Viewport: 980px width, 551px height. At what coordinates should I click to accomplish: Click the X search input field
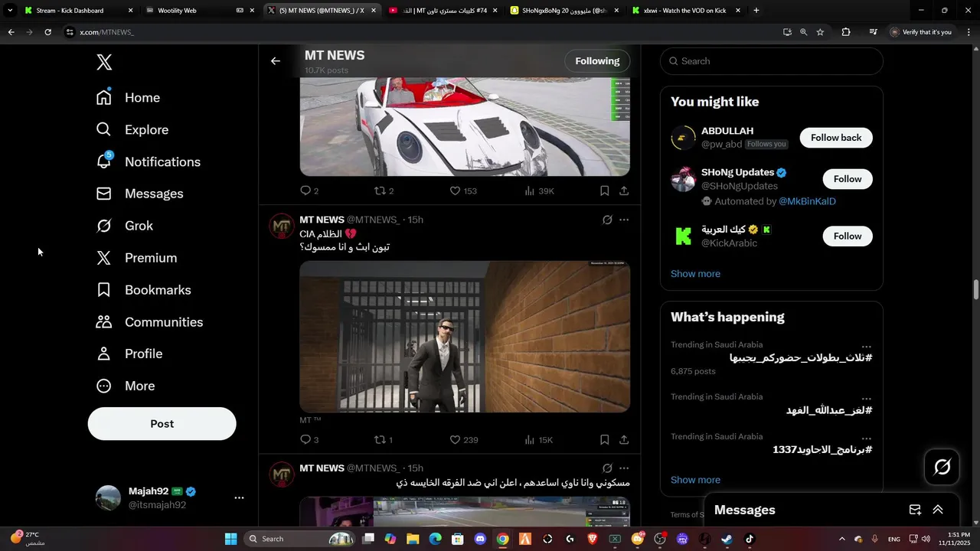coord(772,61)
